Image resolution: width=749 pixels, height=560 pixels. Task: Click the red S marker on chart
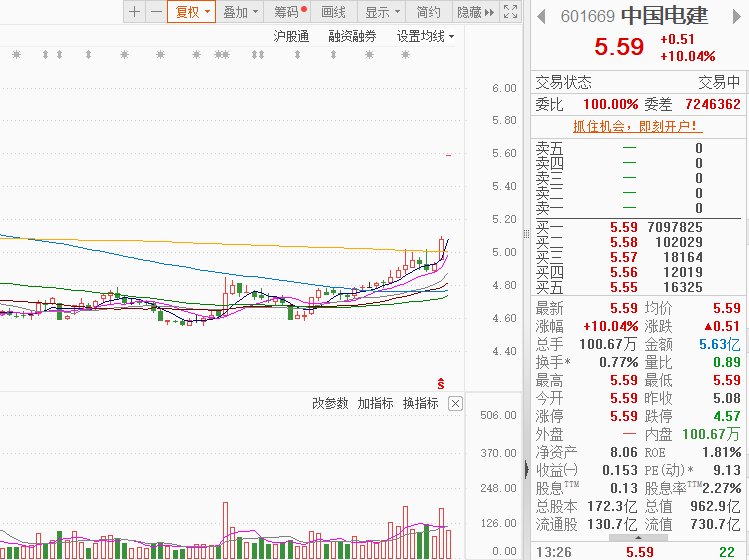click(441, 383)
